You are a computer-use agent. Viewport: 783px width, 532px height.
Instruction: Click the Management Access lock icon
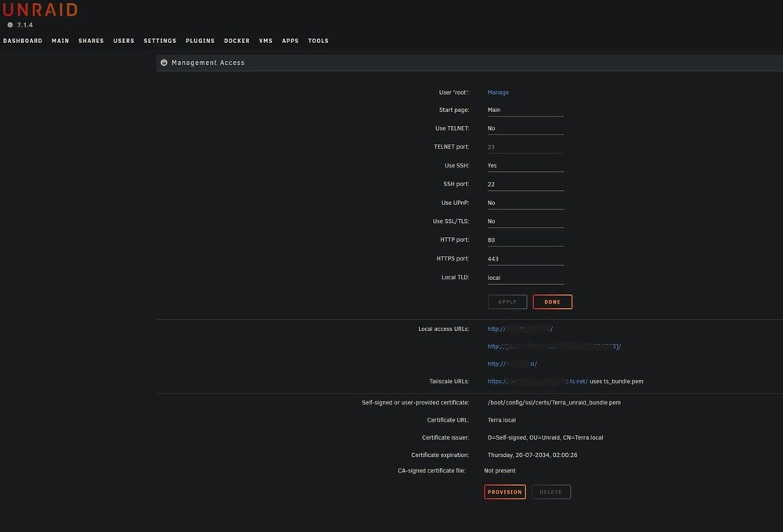[164, 63]
